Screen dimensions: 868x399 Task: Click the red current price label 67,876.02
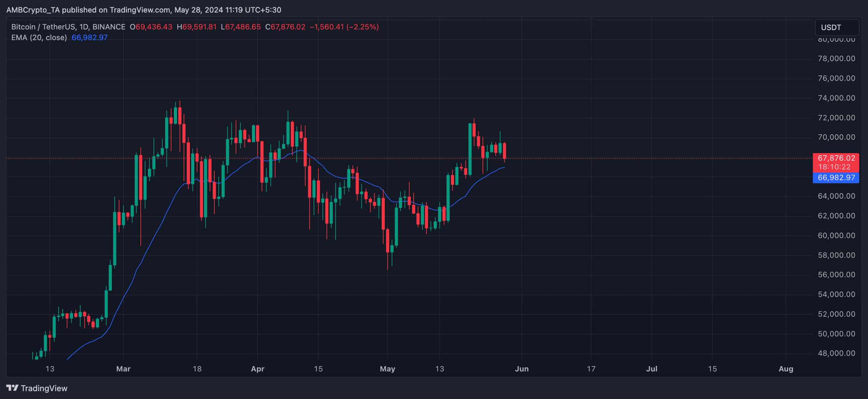pos(836,158)
